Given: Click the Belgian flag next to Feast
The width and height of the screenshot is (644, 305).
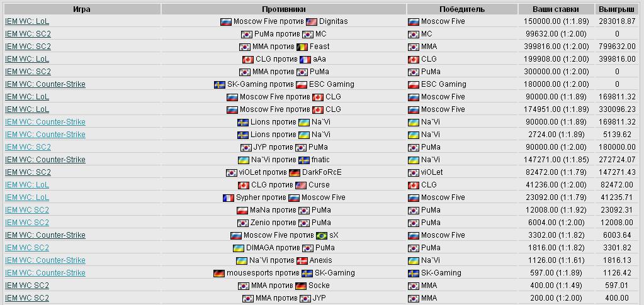Looking at the screenshot, I should 302,47.
